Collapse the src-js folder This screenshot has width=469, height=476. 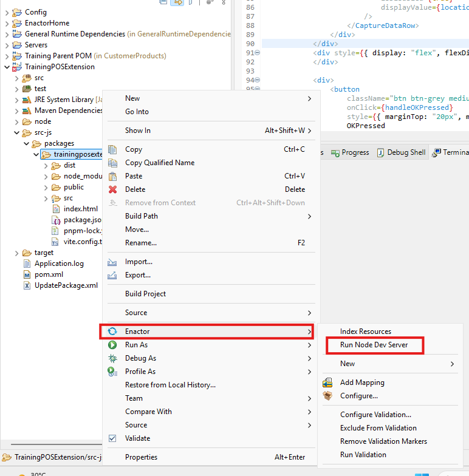[17, 132]
